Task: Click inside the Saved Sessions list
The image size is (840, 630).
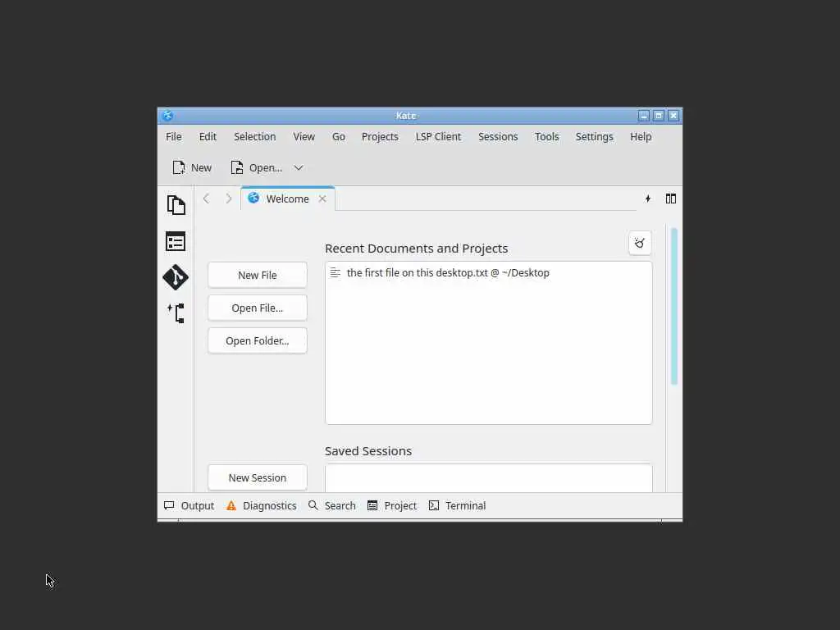Action: point(489,478)
